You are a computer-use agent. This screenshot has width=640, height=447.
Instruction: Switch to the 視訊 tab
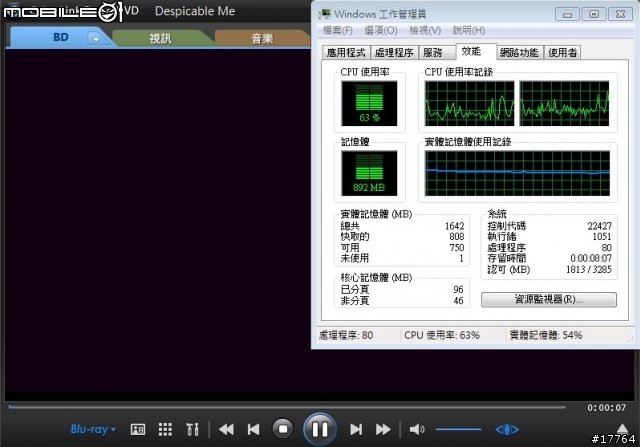pyautogui.click(x=160, y=39)
